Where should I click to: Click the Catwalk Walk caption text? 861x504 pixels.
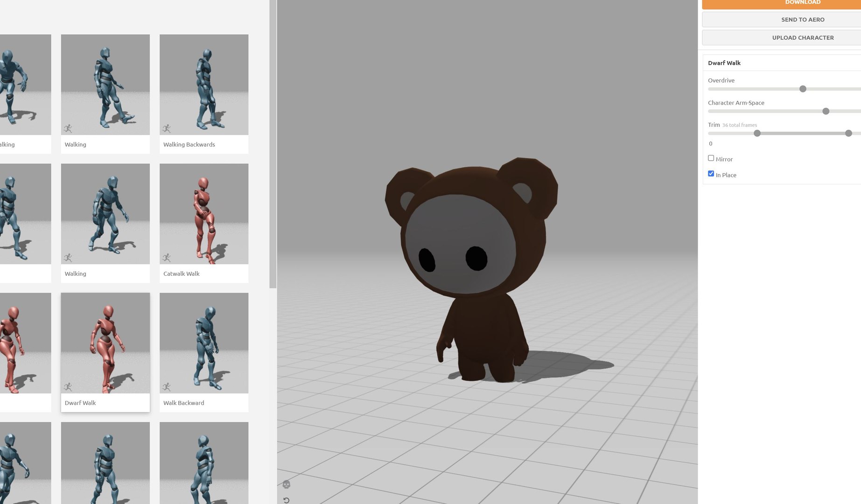(x=181, y=274)
